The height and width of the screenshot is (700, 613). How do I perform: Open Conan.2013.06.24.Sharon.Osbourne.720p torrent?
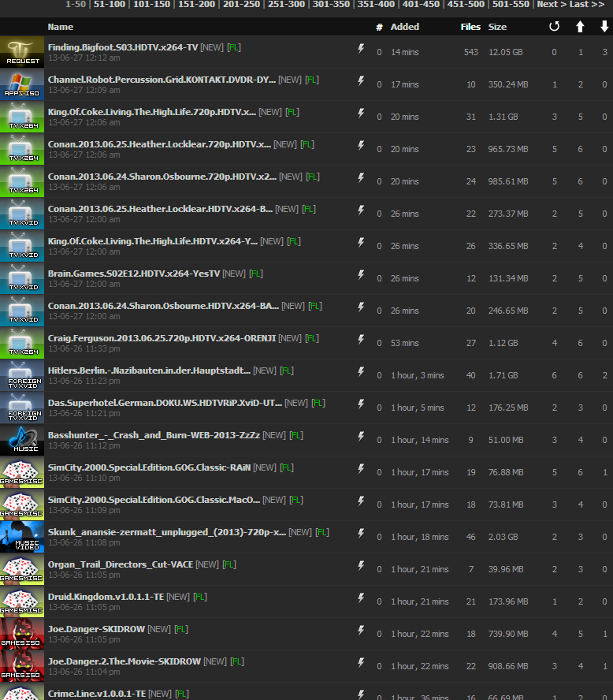point(162,177)
